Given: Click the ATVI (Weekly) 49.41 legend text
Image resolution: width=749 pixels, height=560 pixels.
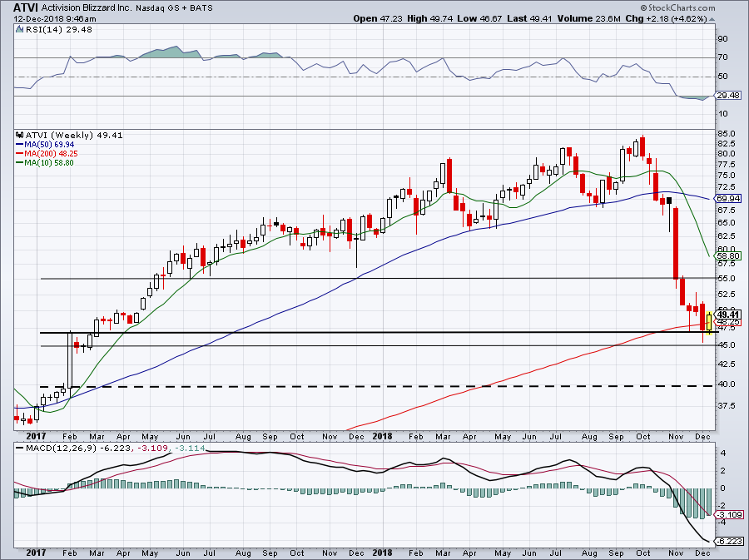Looking at the screenshot, I should 74,135.
